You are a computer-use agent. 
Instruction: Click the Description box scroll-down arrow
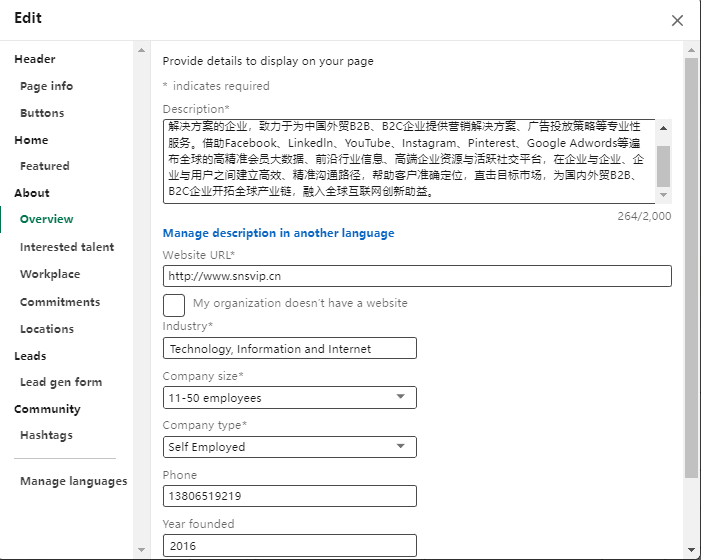click(x=663, y=196)
